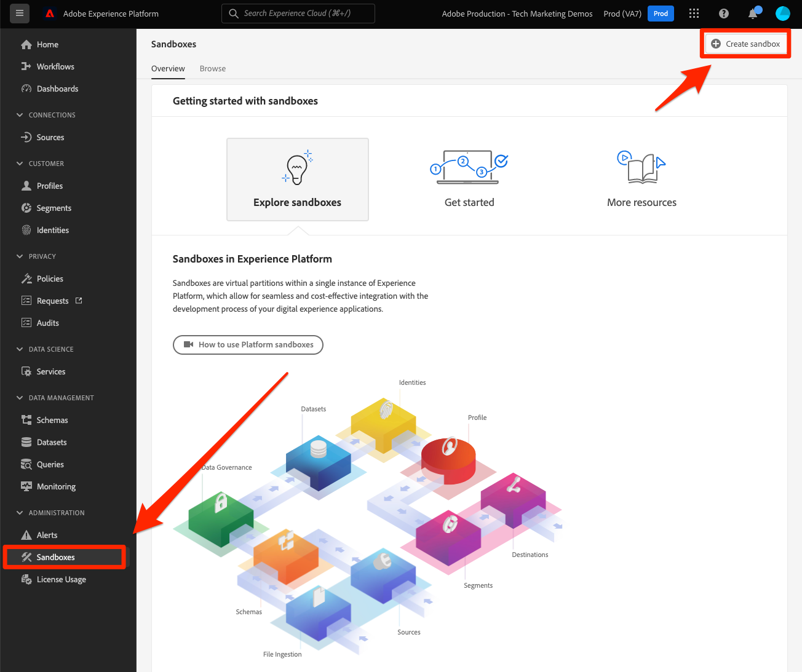Screen dimensions: 802x672
Task: Click the Prod (VA7) sandbox label
Action: click(x=622, y=14)
